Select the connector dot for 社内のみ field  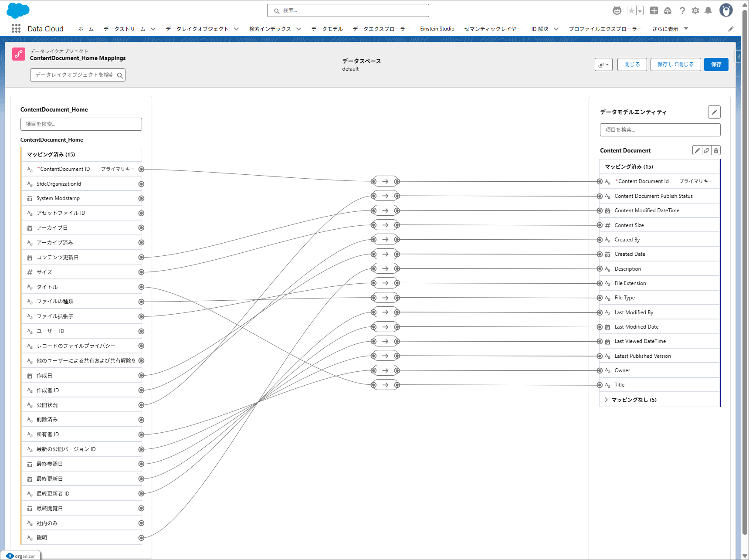141,523
